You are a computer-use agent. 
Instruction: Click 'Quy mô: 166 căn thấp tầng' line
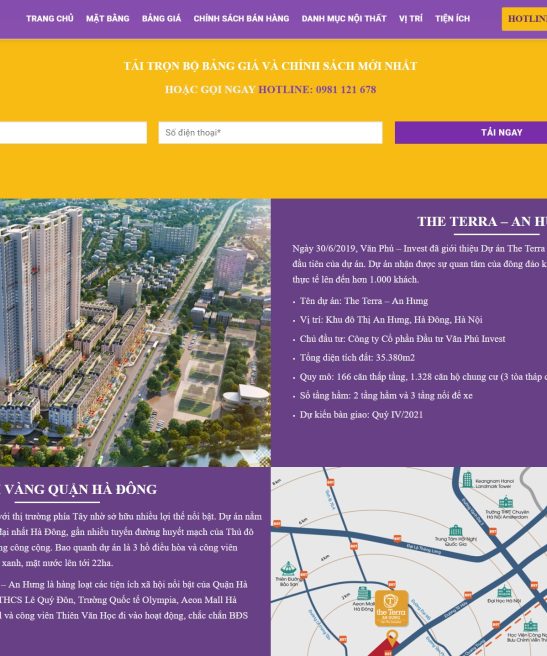(x=423, y=377)
